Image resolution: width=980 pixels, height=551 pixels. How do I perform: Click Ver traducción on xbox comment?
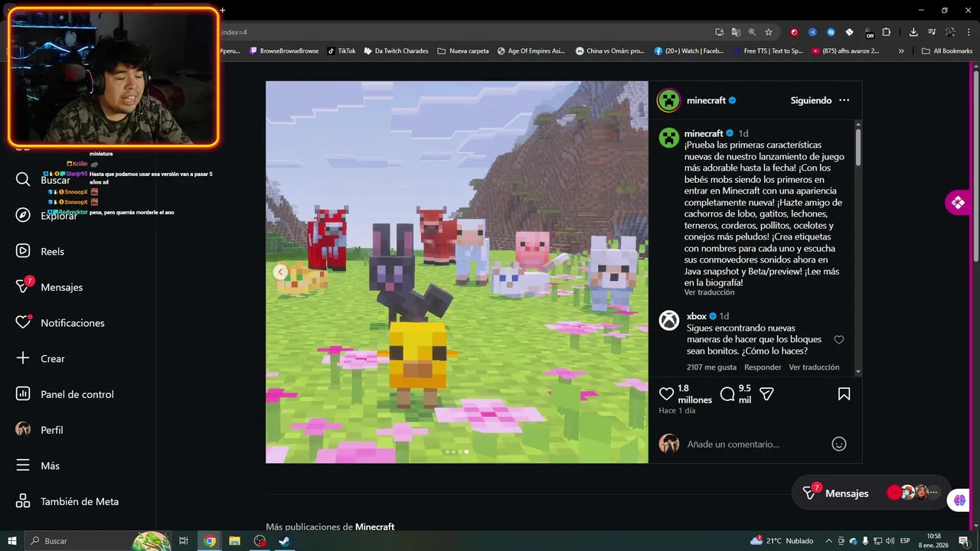[x=814, y=367]
